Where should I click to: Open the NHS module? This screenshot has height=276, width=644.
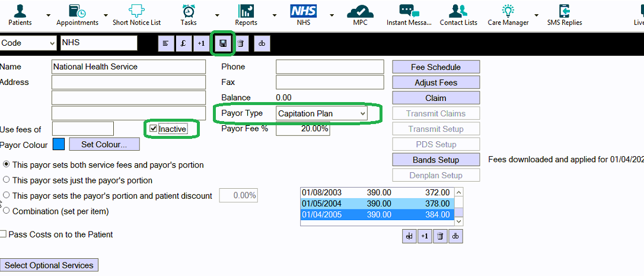pyautogui.click(x=304, y=15)
